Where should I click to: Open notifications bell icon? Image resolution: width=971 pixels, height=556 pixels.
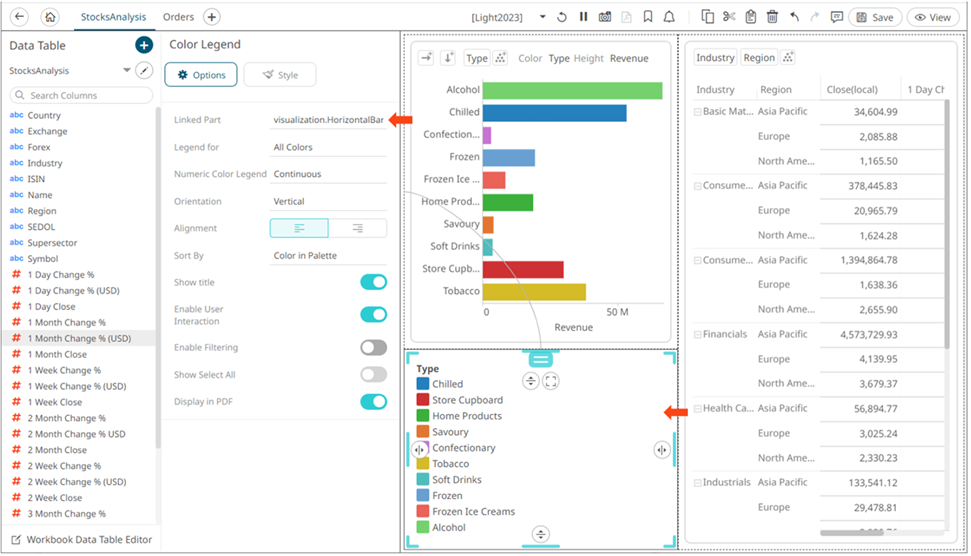click(669, 17)
